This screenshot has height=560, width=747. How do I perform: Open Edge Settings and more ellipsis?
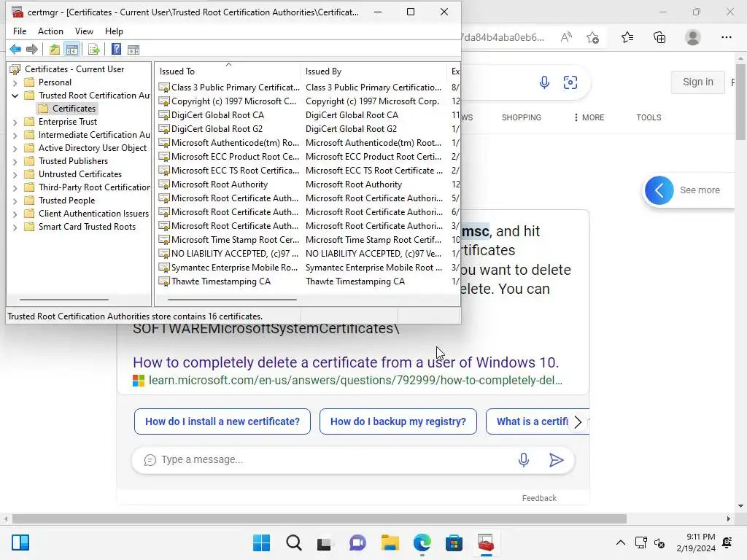tap(726, 37)
